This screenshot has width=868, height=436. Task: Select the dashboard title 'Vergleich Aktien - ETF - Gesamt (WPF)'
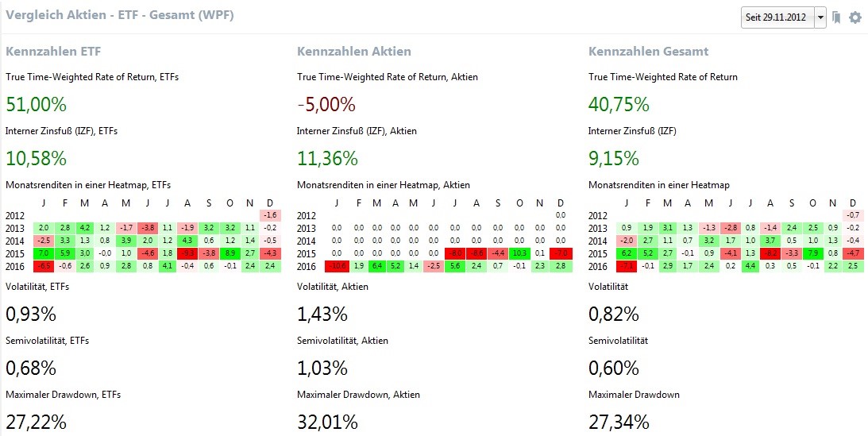119,15
